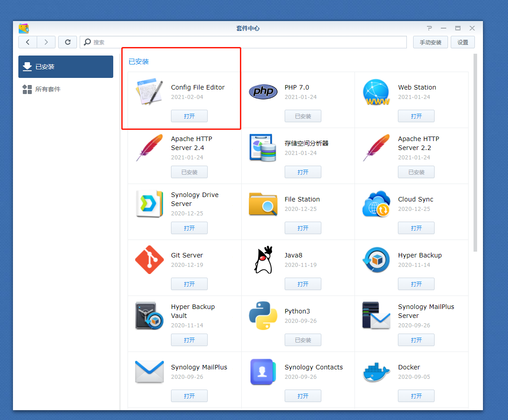Open Synology Contacts with 打开 button

[x=303, y=396]
